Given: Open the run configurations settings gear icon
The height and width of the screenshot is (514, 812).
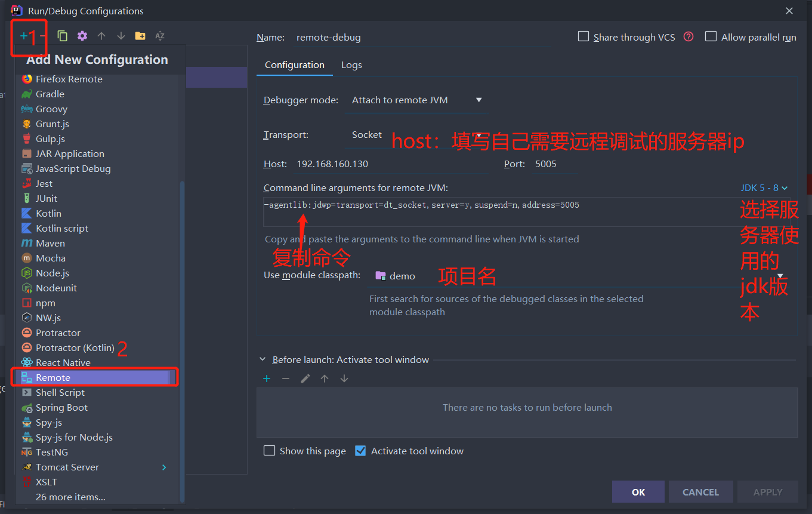Looking at the screenshot, I should [82, 35].
